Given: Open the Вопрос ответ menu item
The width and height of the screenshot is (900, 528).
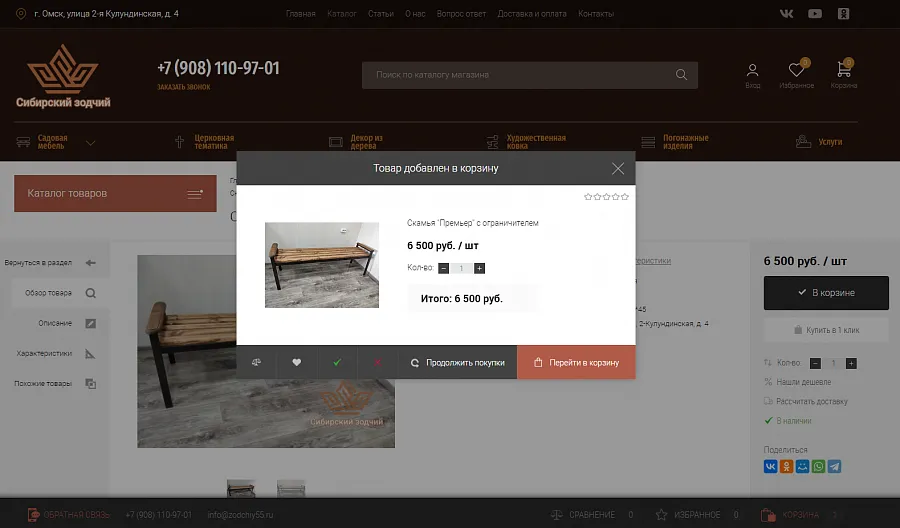Looking at the screenshot, I should click(461, 14).
